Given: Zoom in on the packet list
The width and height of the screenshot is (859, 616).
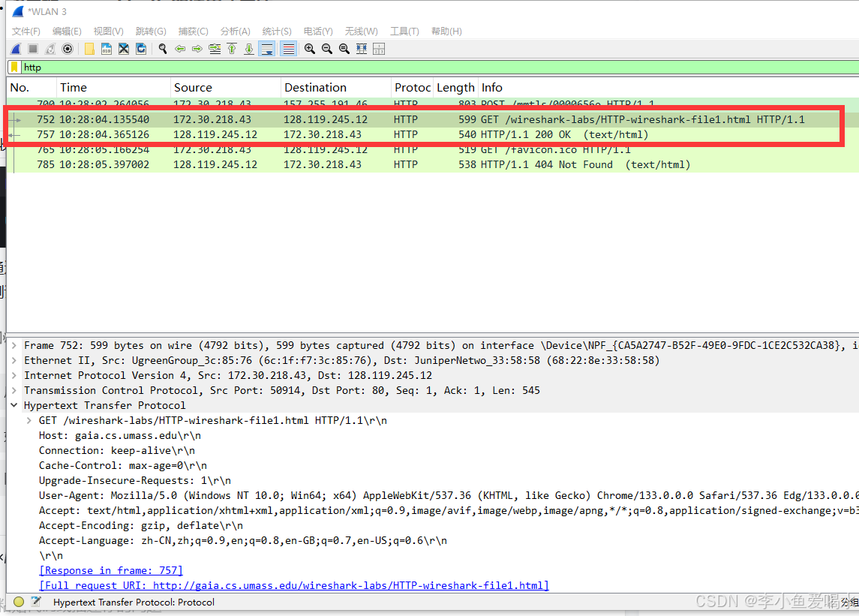Looking at the screenshot, I should click(309, 49).
